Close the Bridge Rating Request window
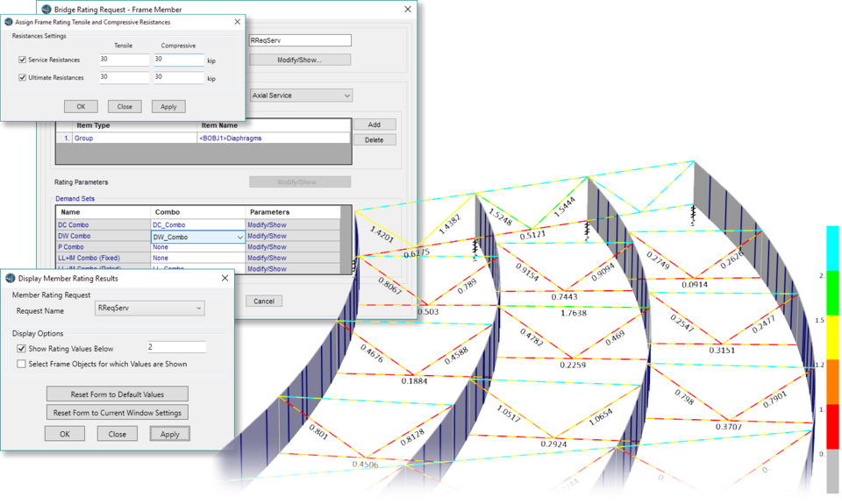The image size is (842, 504). tap(408, 9)
